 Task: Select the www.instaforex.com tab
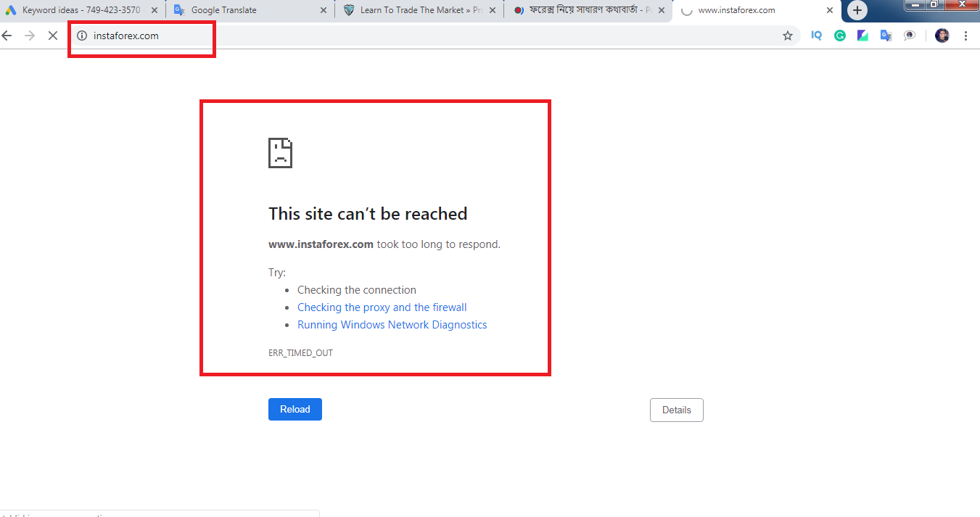pyautogui.click(x=756, y=10)
